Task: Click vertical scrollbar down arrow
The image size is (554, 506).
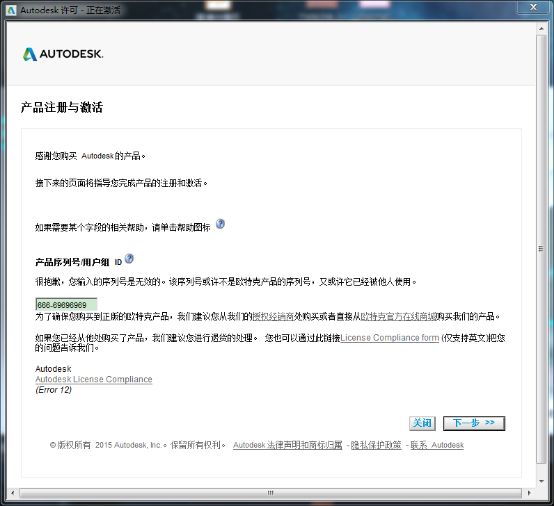Action: click(x=541, y=481)
